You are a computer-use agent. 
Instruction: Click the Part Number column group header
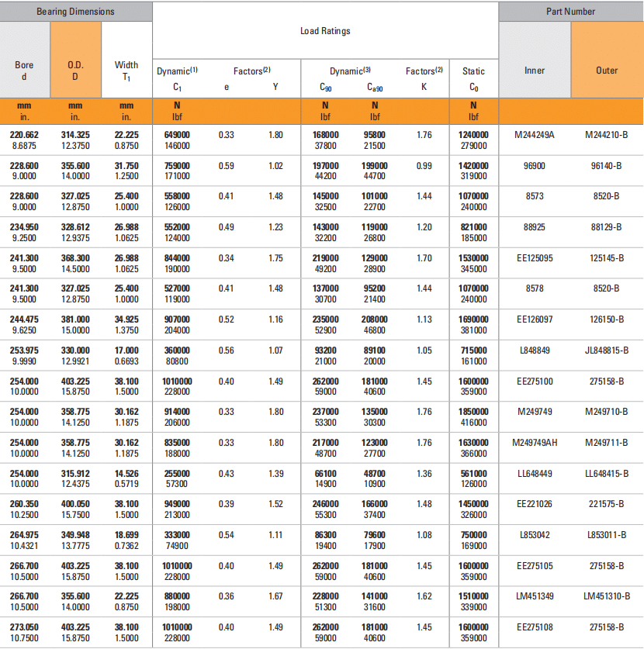pos(570,12)
